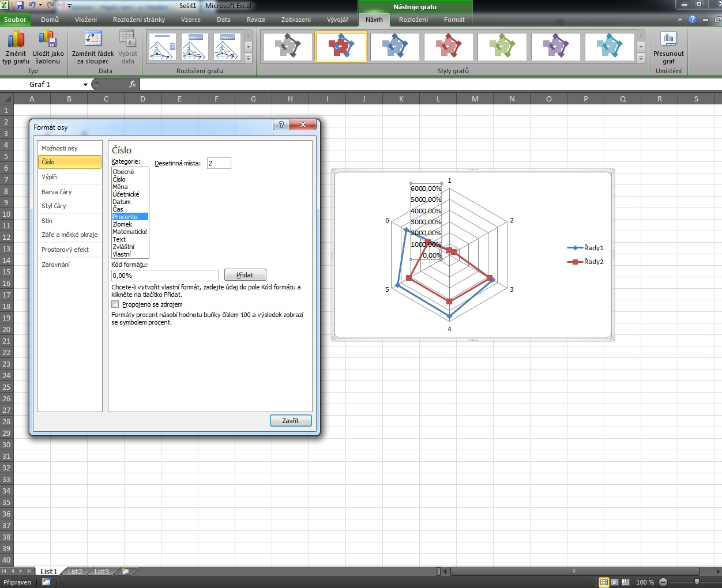Viewport: 722px width, 588px height.
Task: Switch to Page Layout view in status bar
Action: click(x=615, y=582)
